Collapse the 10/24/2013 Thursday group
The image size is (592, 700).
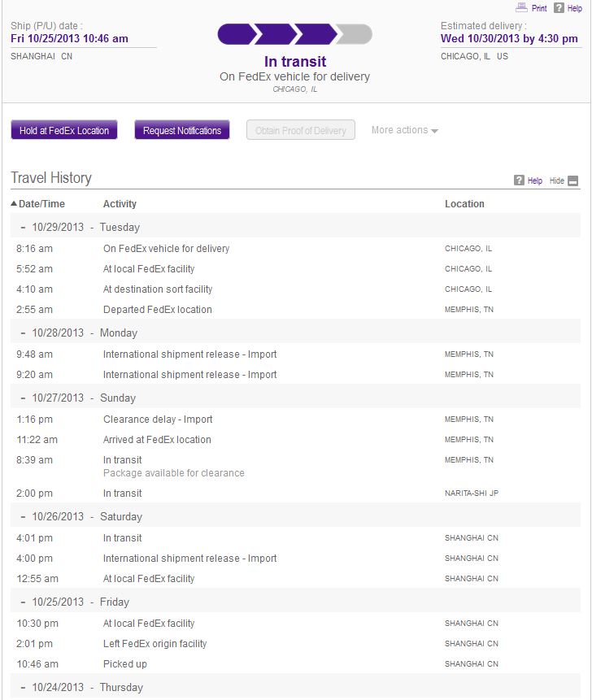(x=23, y=688)
